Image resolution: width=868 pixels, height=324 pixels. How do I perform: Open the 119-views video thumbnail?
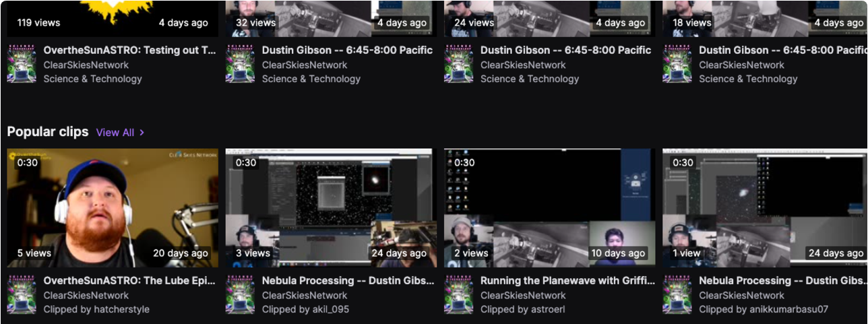(112, 17)
